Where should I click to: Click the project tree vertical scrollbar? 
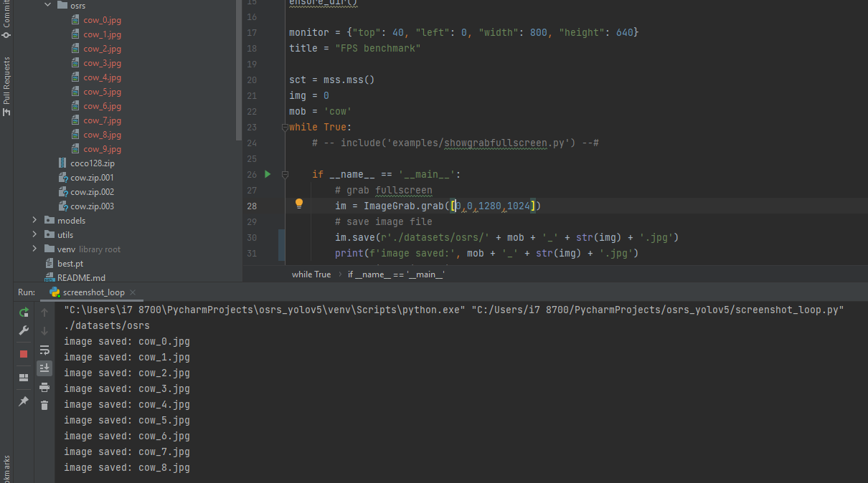[239, 70]
